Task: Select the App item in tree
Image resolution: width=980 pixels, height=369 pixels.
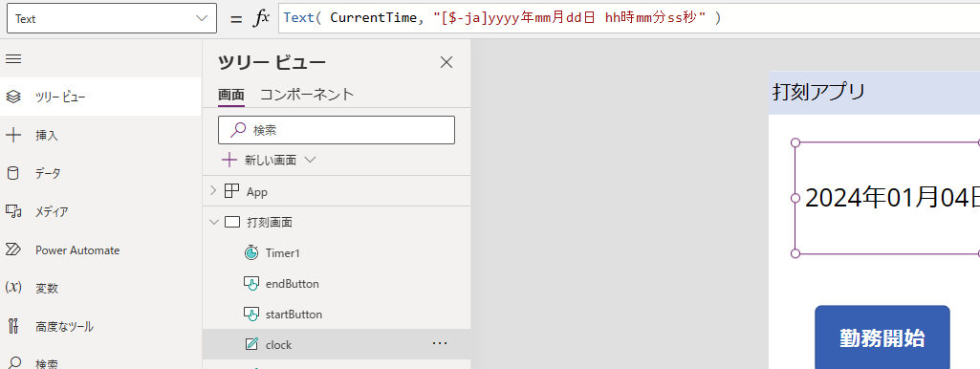Action: coord(257,192)
